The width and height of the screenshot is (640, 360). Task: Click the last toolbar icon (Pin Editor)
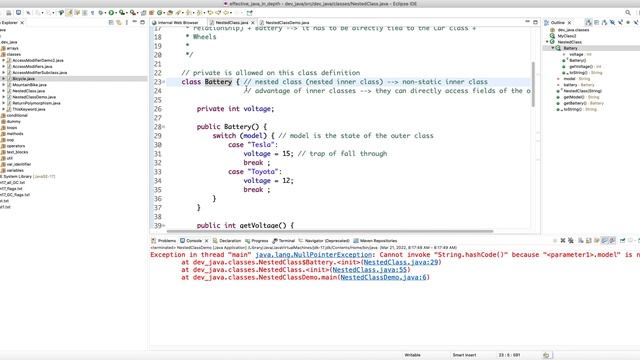tap(249, 13)
